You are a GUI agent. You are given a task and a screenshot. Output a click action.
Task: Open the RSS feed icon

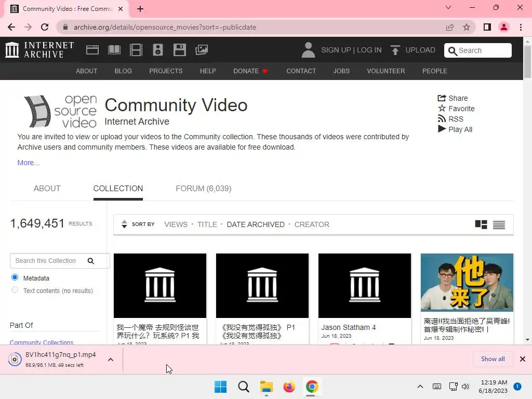(x=442, y=119)
